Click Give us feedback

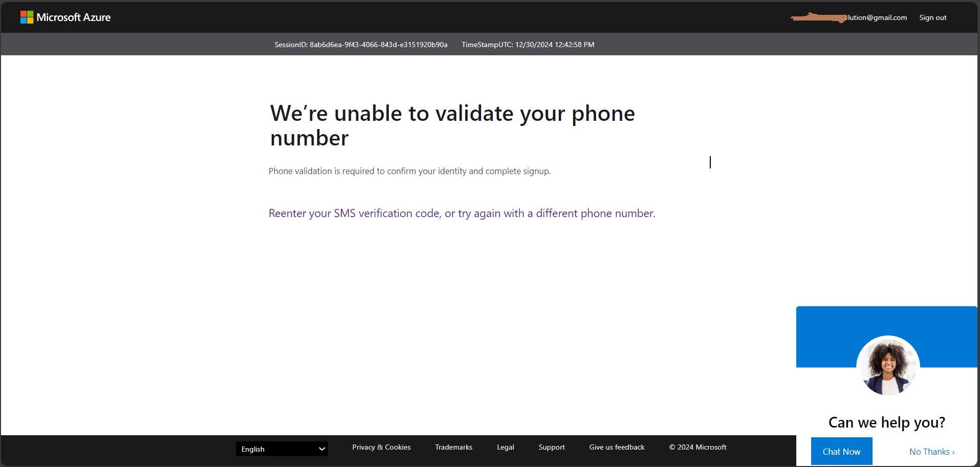tap(617, 447)
